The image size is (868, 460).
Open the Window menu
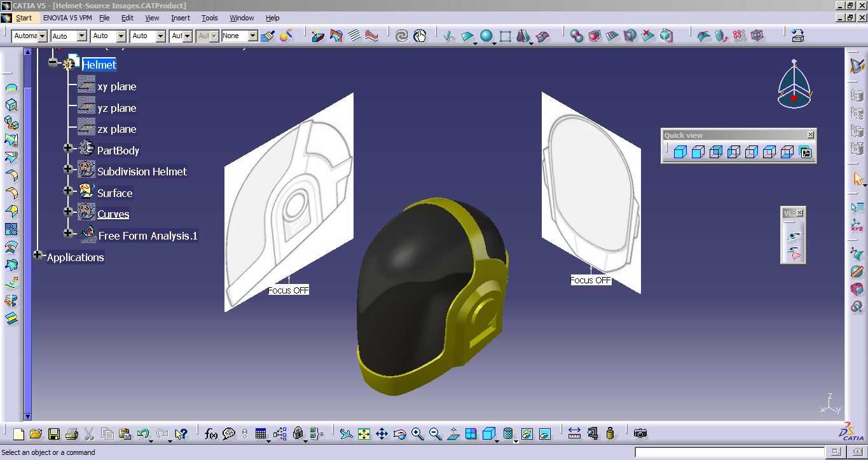(242, 18)
